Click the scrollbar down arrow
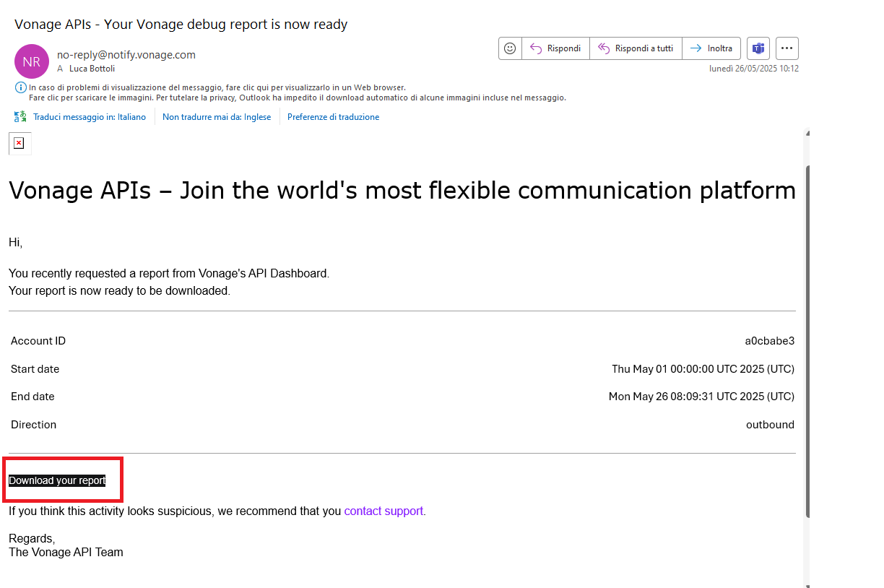This screenshot has width=884, height=588. point(807,584)
